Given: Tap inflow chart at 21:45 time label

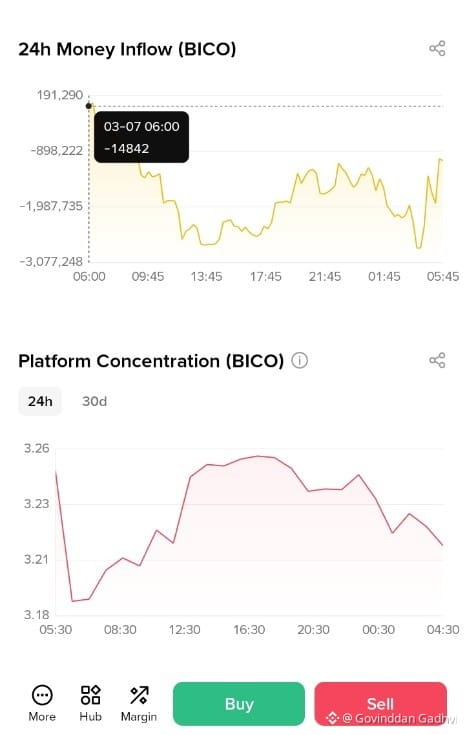Looking at the screenshot, I should [x=325, y=277].
